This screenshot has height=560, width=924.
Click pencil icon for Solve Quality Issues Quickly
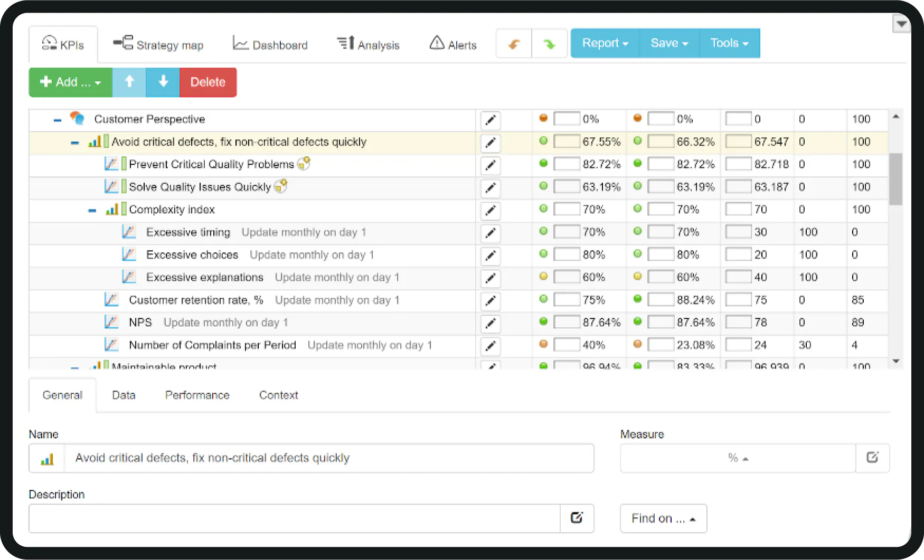491,188
